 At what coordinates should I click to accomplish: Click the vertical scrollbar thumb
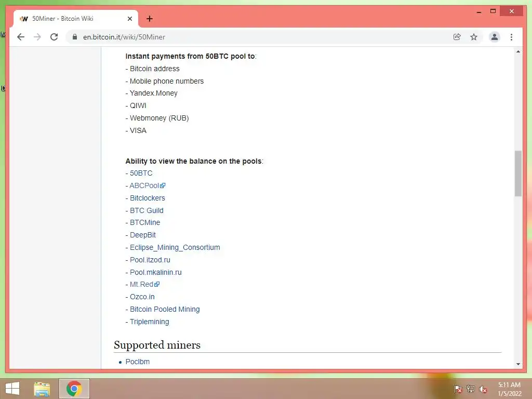(518, 174)
